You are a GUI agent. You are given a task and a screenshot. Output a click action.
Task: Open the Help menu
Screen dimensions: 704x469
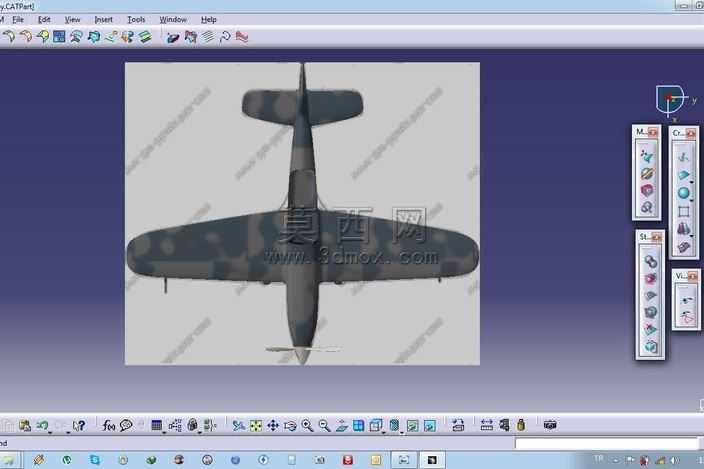click(208, 20)
